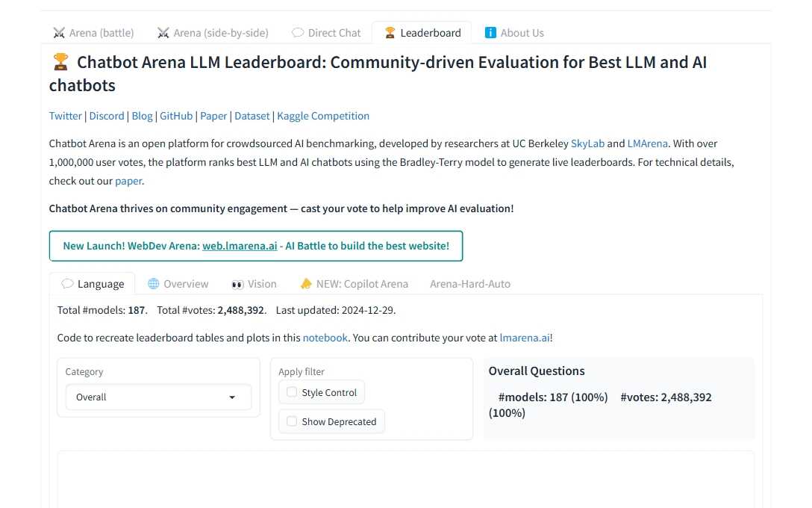Click the trophy icon on Leaderboard tab
Viewport: 812px width, 508px height.
point(390,33)
